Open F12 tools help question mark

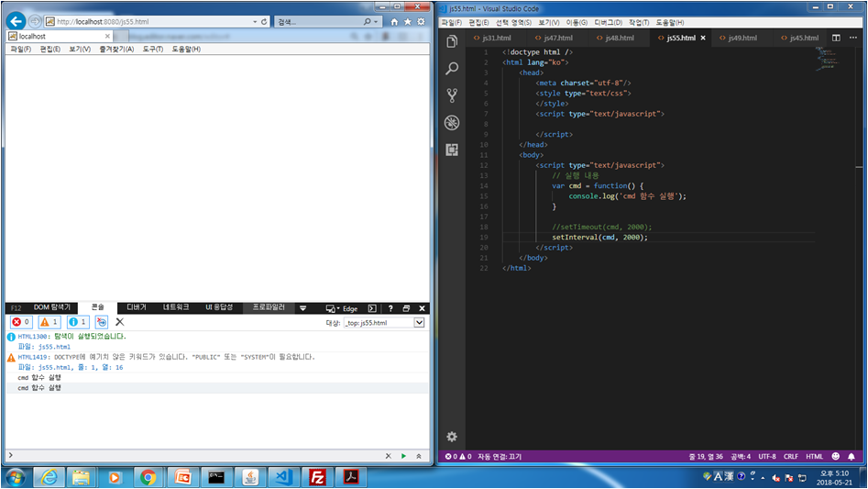[x=390, y=308]
